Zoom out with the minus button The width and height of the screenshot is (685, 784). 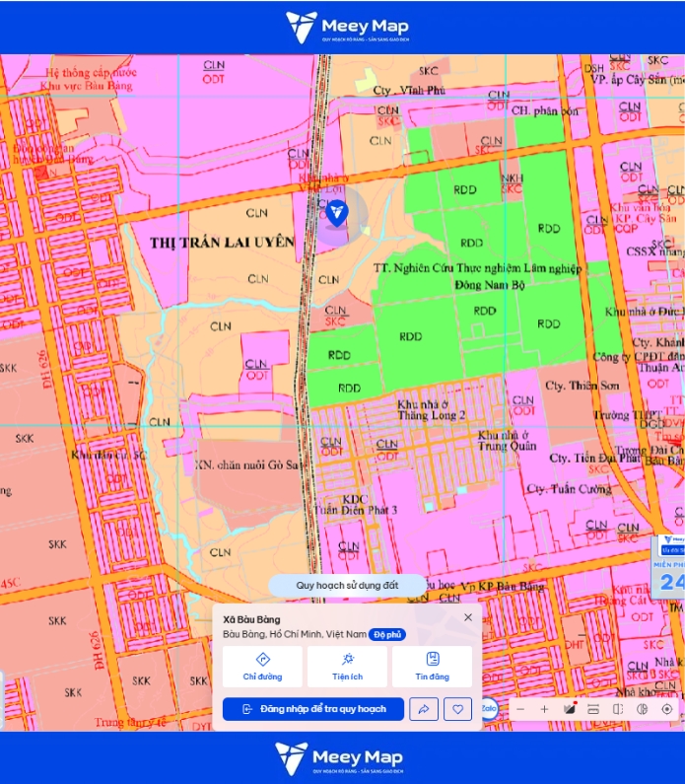(520, 709)
